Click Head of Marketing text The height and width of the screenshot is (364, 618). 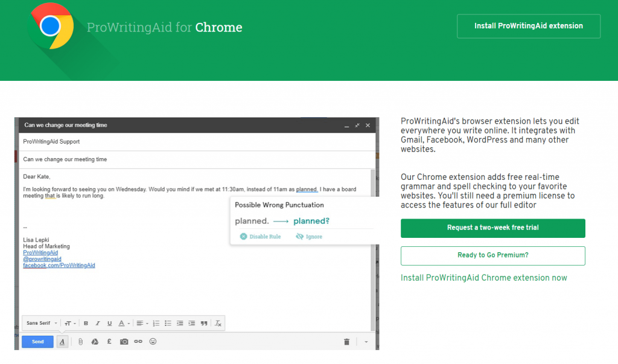(x=46, y=246)
